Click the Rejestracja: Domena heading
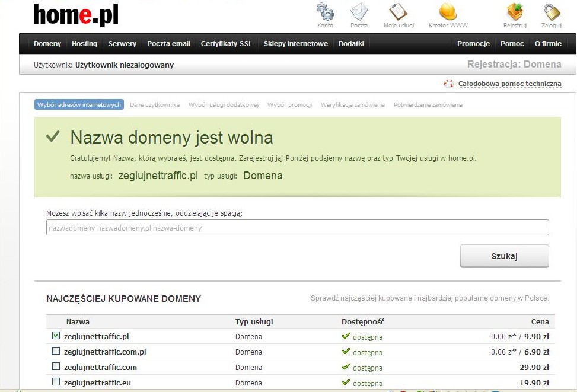 [514, 65]
